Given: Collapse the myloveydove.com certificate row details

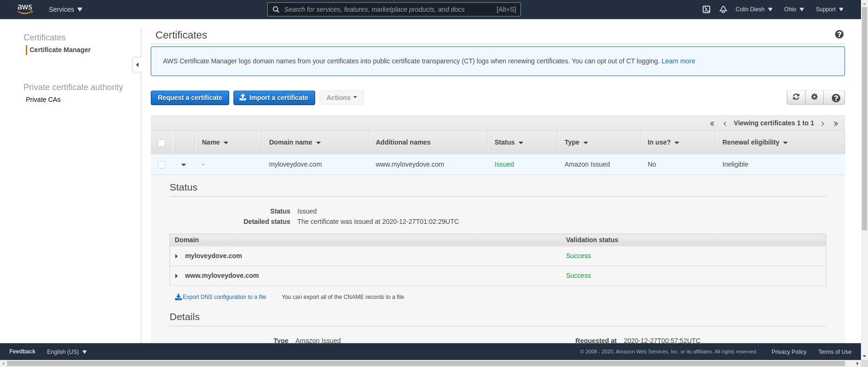Looking at the screenshot, I should coord(184,165).
